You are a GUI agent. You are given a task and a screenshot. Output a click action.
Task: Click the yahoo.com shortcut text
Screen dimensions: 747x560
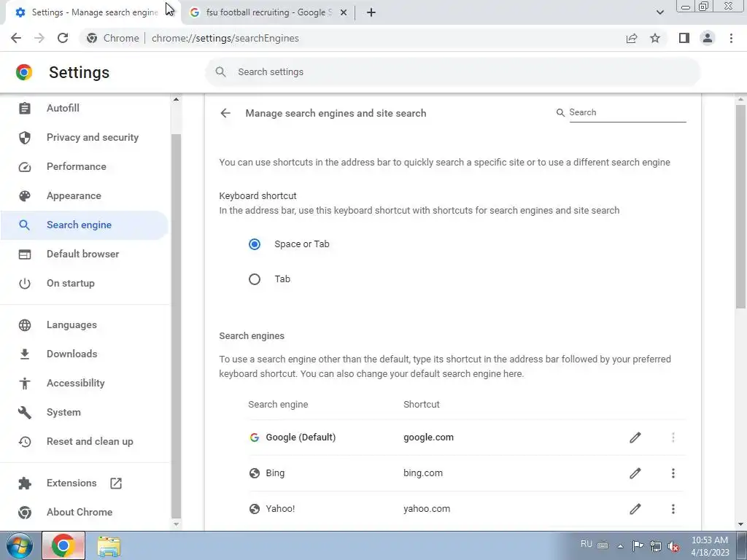pos(427,508)
